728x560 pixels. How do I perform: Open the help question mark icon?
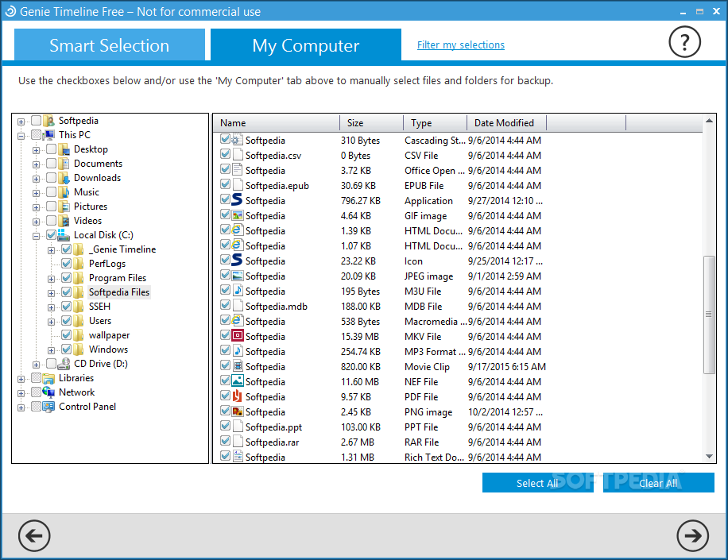click(684, 42)
